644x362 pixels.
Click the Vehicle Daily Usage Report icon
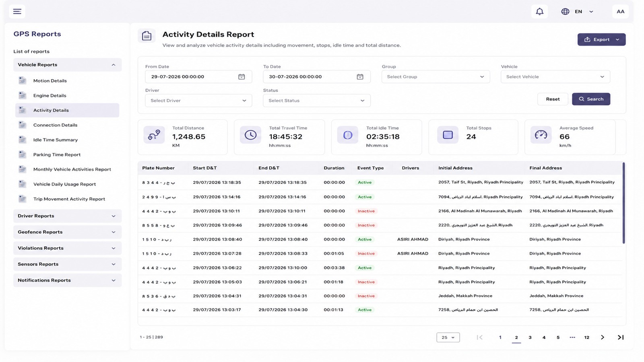[22, 184]
